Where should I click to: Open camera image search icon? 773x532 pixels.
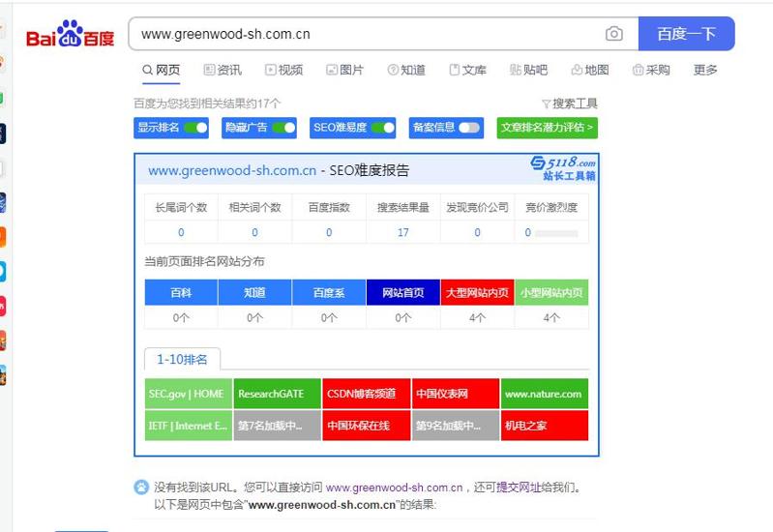[613, 34]
